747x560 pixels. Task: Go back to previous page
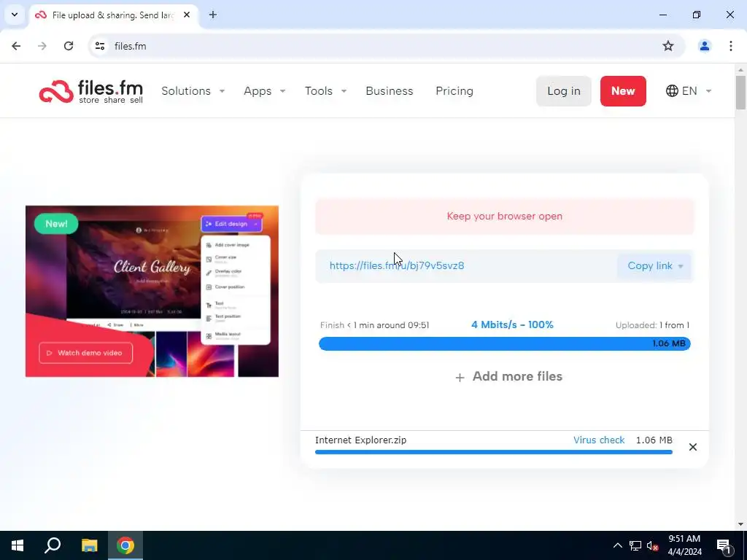point(16,46)
